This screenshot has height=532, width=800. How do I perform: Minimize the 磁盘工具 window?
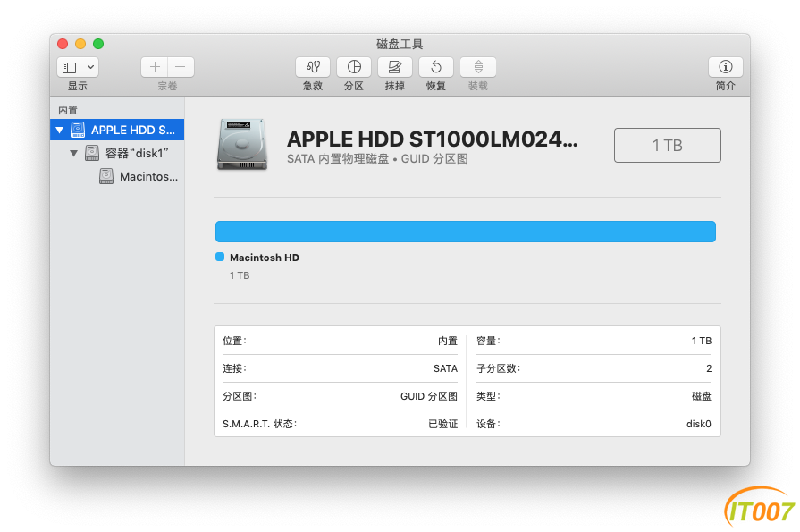[x=80, y=44]
